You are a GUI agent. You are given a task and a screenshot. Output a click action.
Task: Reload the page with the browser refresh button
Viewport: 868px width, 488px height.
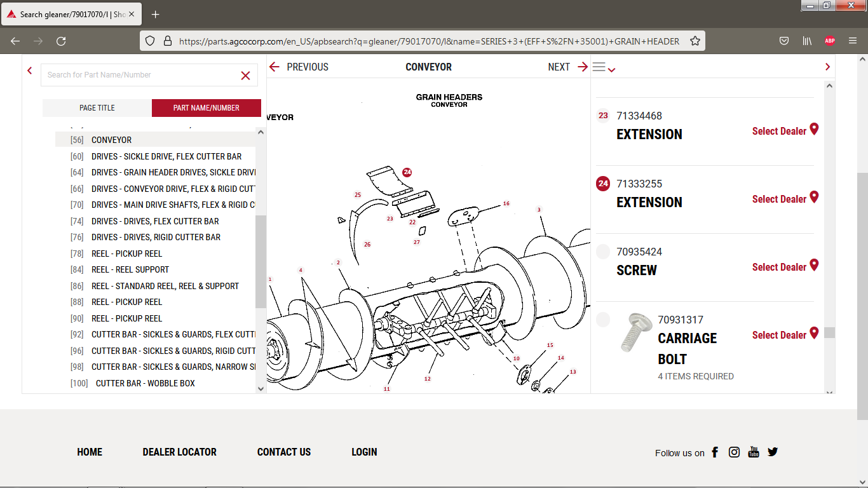[x=61, y=41]
